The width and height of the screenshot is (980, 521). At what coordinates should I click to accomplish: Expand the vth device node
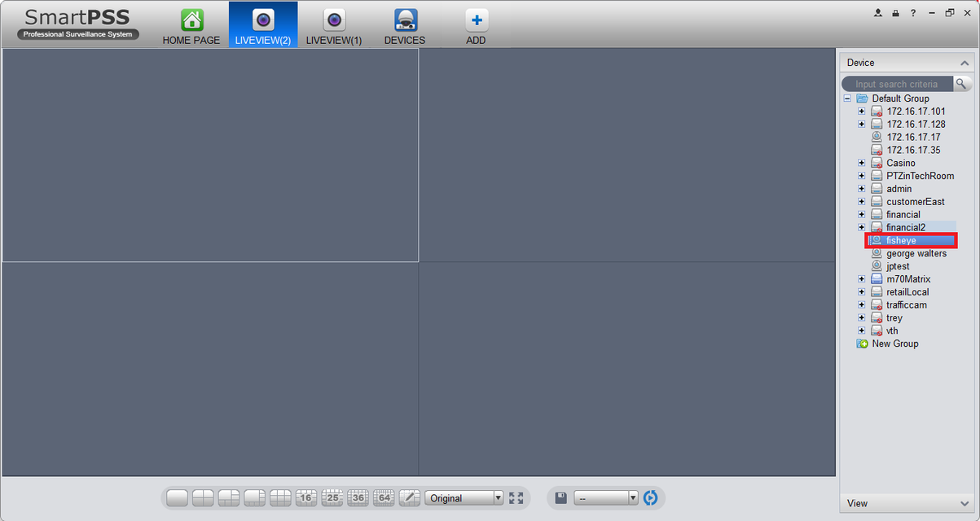tap(862, 331)
